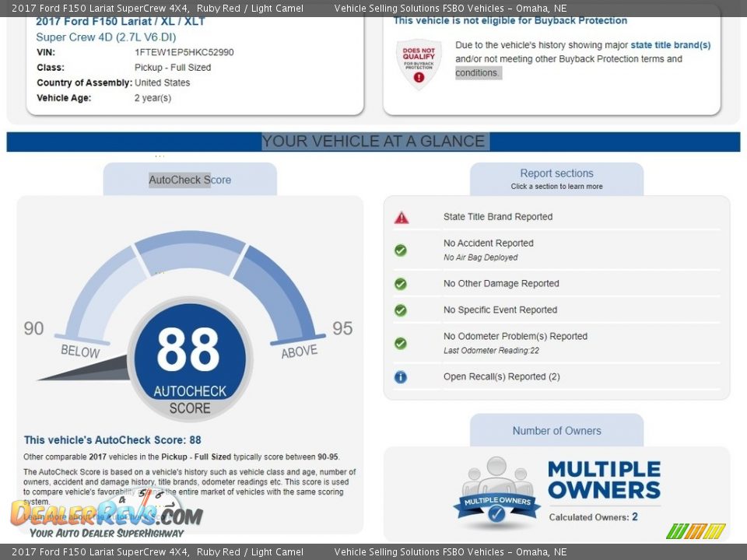The width and height of the screenshot is (747, 560).
Task: Click the VIN value 1FTEW1EP5HKC52990
Action: 184,52
